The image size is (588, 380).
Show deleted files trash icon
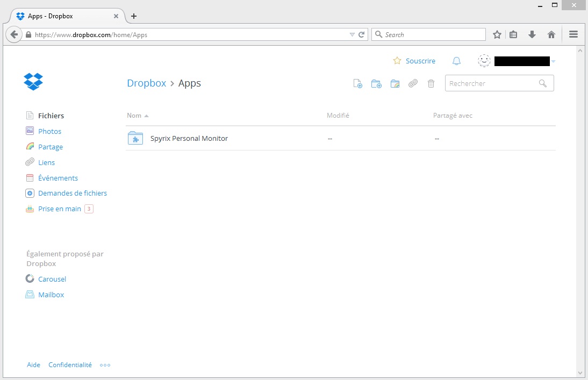point(431,83)
